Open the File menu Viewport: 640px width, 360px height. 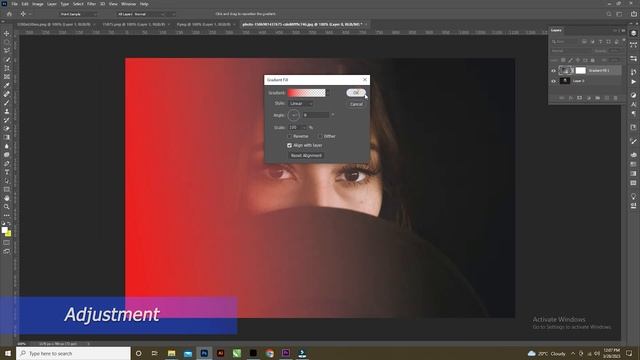(x=14, y=4)
